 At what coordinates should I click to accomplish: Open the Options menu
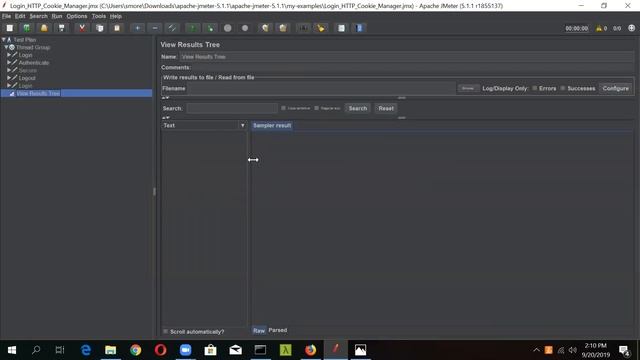tap(77, 16)
